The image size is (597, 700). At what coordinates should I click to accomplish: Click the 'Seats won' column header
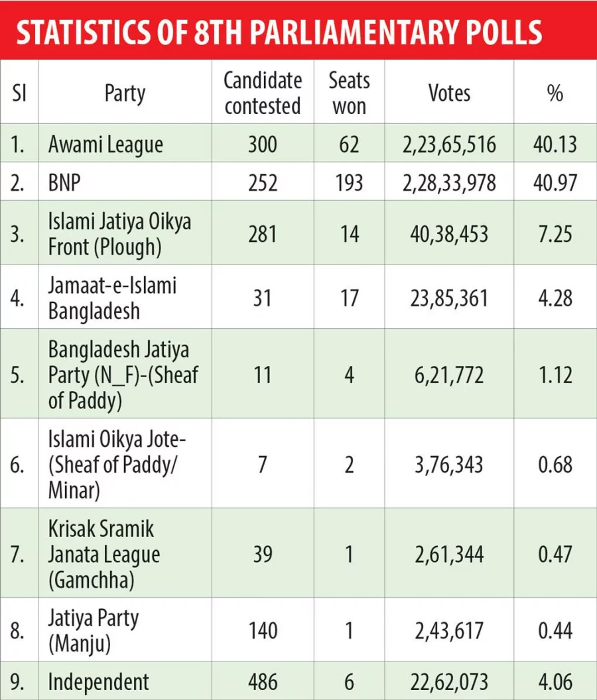click(350, 93)
